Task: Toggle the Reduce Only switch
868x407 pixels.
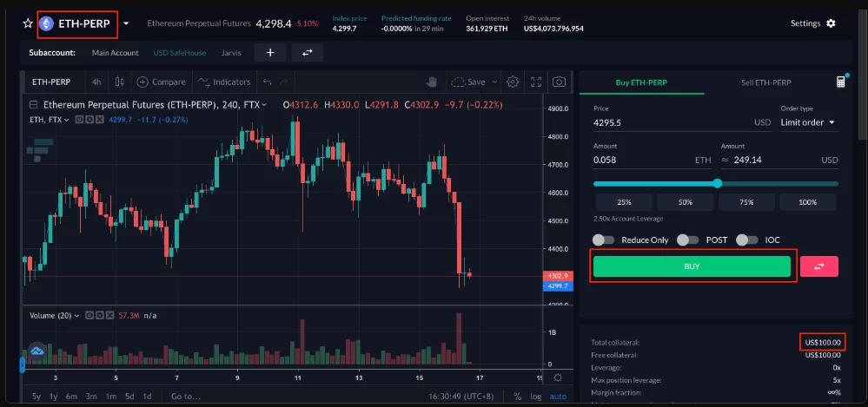Action: (603, 240)
